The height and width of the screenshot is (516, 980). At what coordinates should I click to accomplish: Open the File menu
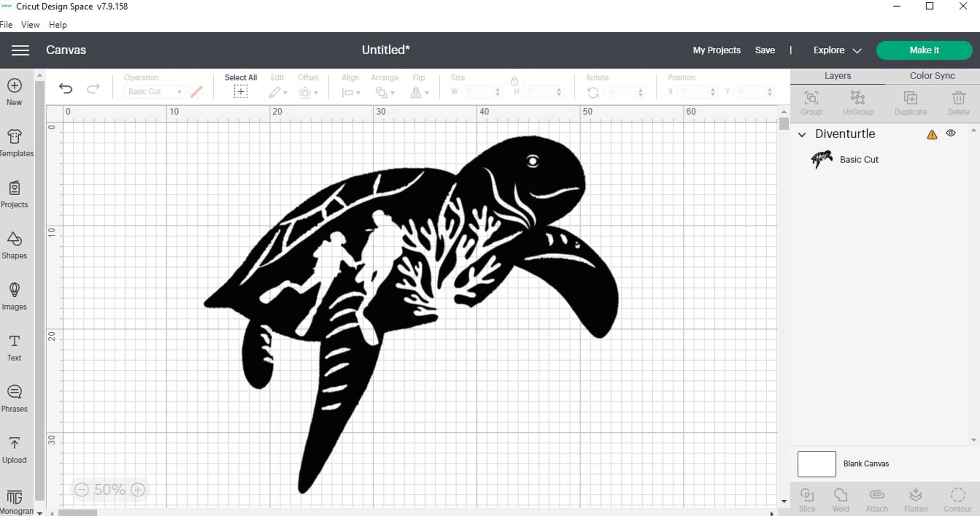tap(6, 25)
